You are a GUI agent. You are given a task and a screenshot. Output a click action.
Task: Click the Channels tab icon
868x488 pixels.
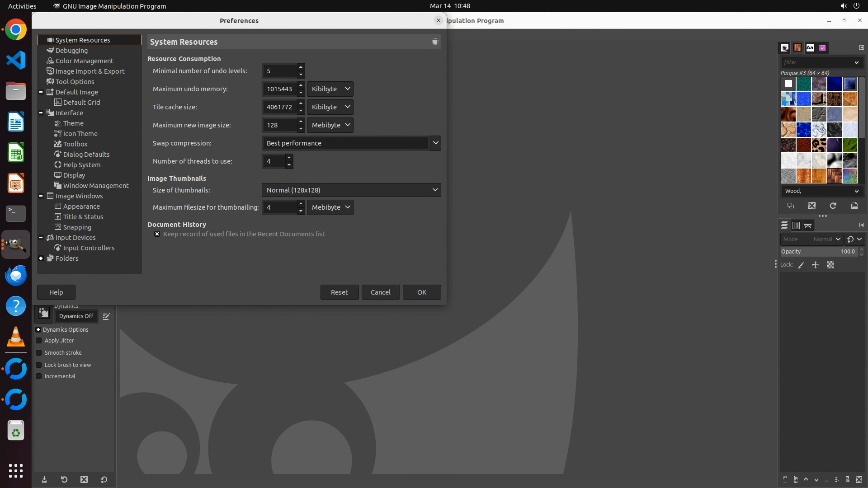[x=796, y=225]
